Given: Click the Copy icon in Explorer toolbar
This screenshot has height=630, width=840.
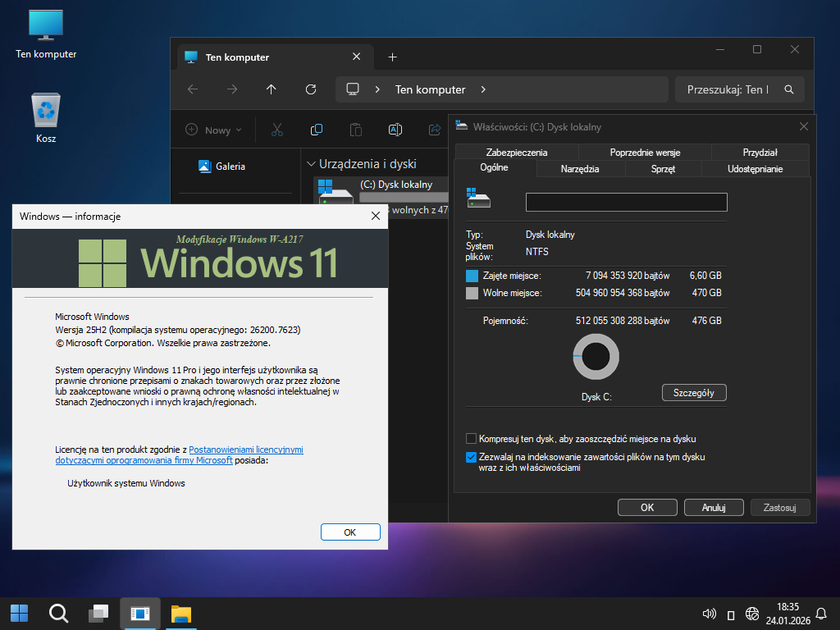Looking at the screenshot, I should click(x=316, y=130).
